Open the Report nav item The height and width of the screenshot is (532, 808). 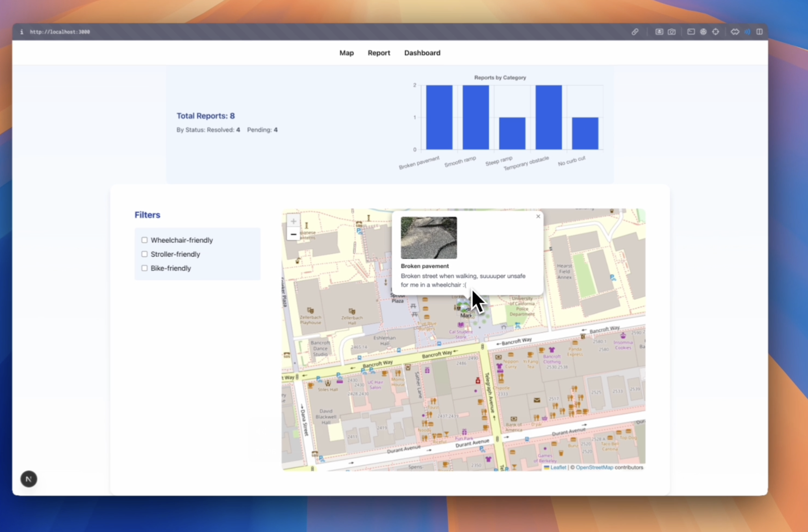coord(379,53)
